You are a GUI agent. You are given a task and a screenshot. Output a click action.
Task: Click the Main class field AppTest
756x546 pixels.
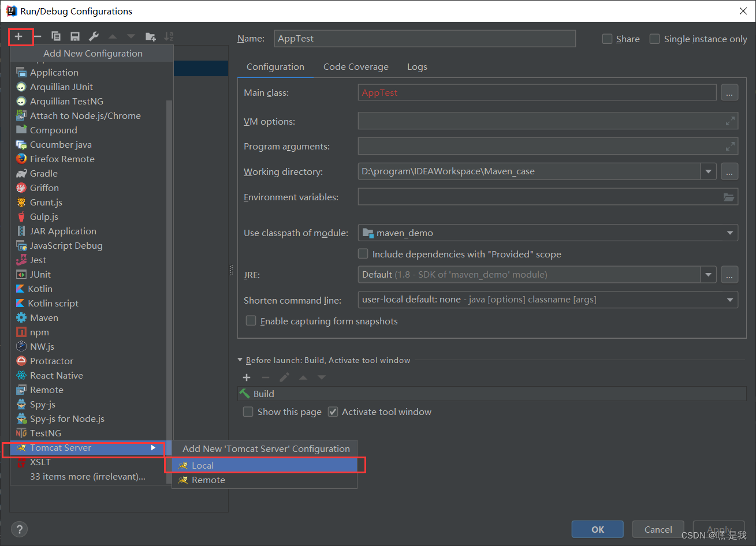tap(537, 92)
